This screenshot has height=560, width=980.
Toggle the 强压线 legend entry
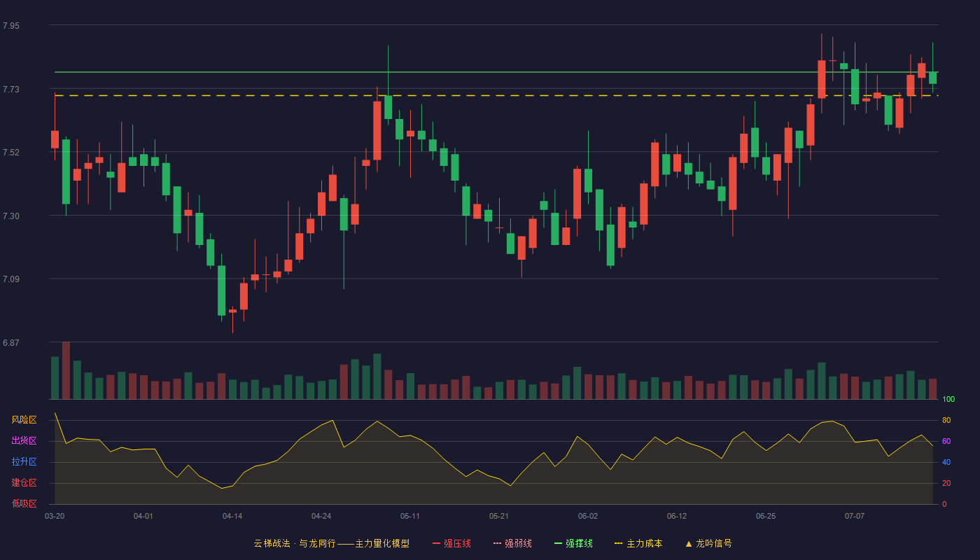(451, 543)
